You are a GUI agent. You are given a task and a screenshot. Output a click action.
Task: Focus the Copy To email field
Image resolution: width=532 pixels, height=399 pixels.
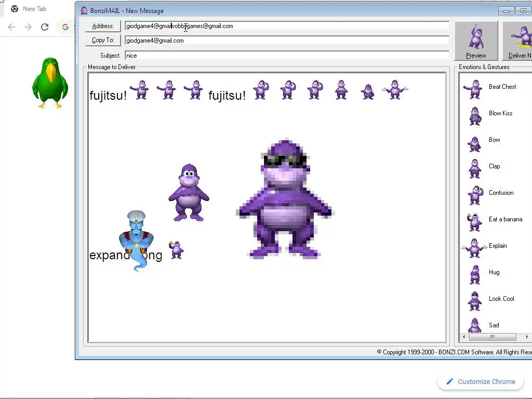pos(287,41)
